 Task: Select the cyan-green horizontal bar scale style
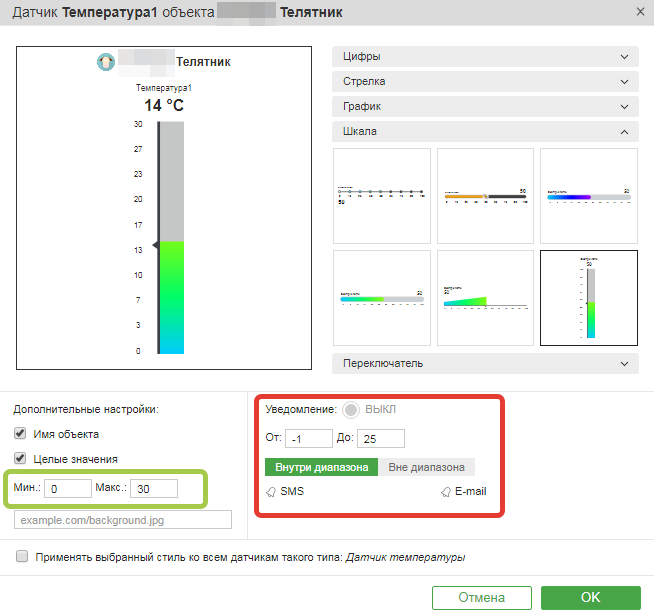click(381, 297)
